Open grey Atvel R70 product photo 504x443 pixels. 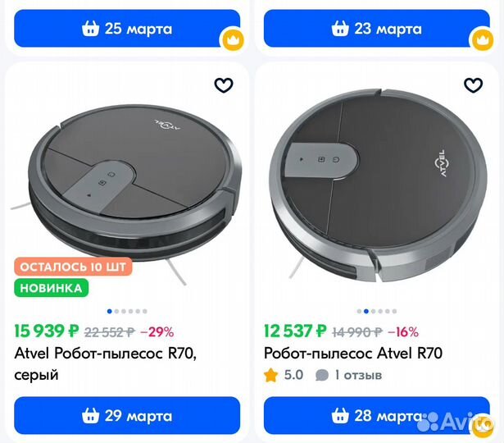point(127,190)
